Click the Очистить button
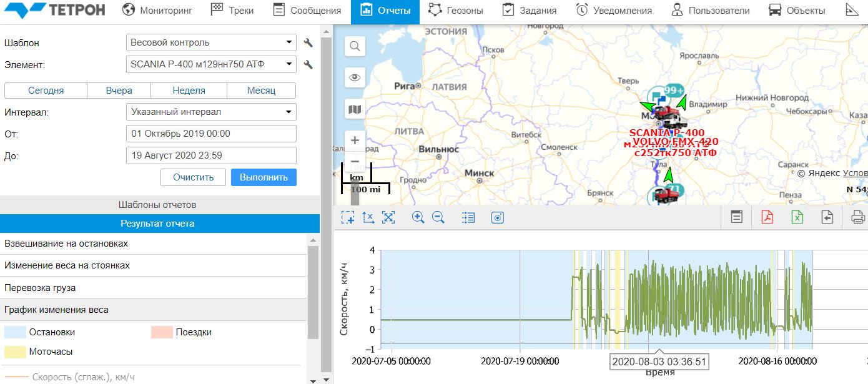Viewport: 868px width, 384px height. (193, 177)
